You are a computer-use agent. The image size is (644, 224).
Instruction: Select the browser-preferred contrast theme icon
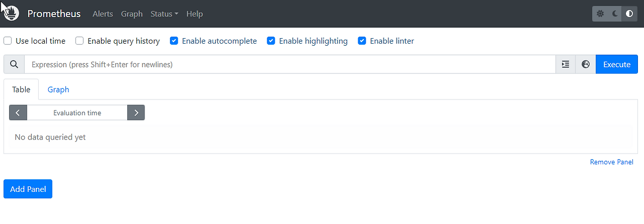(629, 14)
